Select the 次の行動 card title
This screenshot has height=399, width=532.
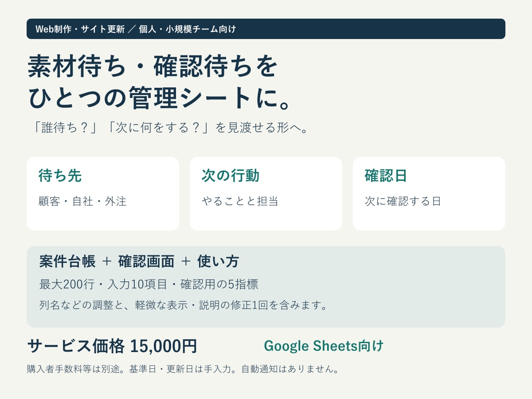tap(231, 176)
